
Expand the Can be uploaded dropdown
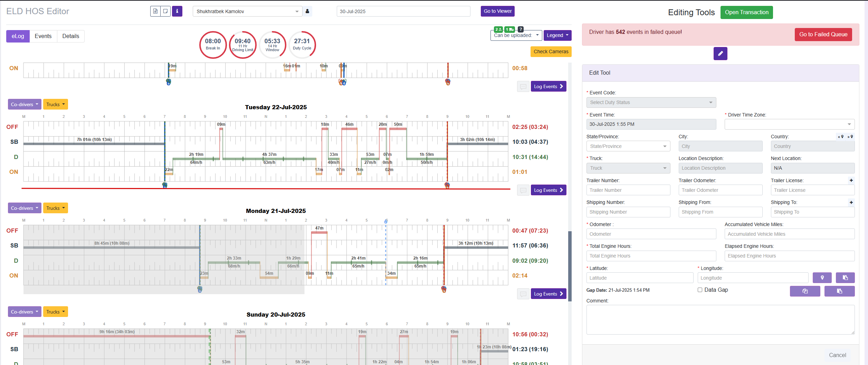[x=516, y=35]
